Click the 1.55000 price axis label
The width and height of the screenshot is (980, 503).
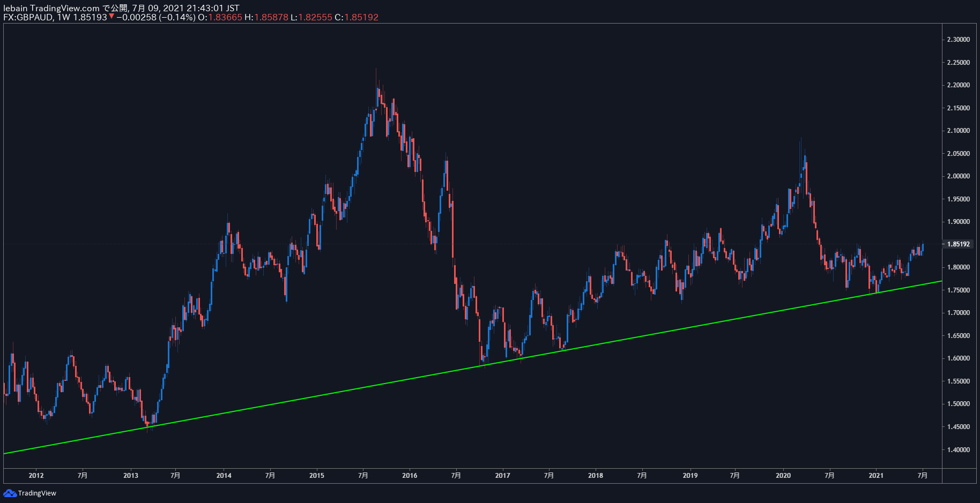coord(959,381)
